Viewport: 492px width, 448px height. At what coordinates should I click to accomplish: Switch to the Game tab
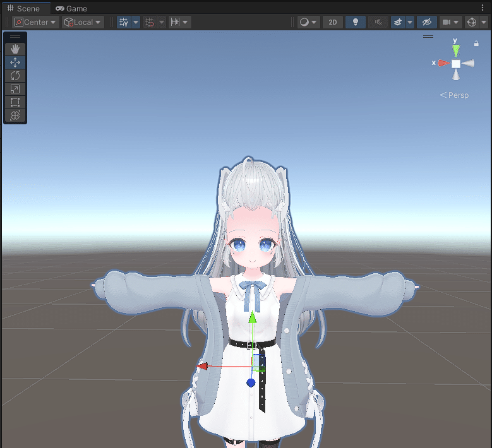pyautogui.click(x=71, y=8)
